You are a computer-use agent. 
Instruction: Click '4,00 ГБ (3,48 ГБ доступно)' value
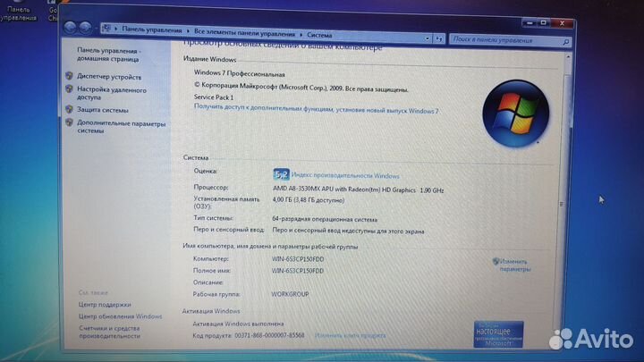(309, 200)
